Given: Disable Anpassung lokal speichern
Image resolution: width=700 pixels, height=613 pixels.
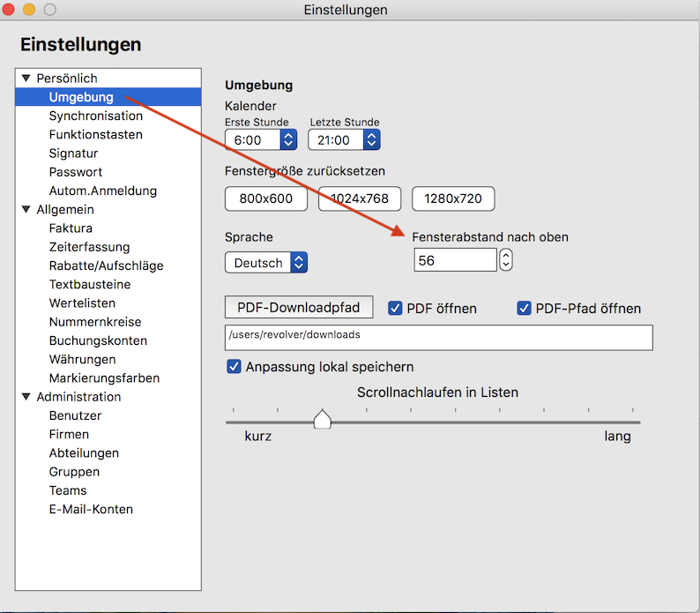Looking at the screenshot, I should click(235, 367).
